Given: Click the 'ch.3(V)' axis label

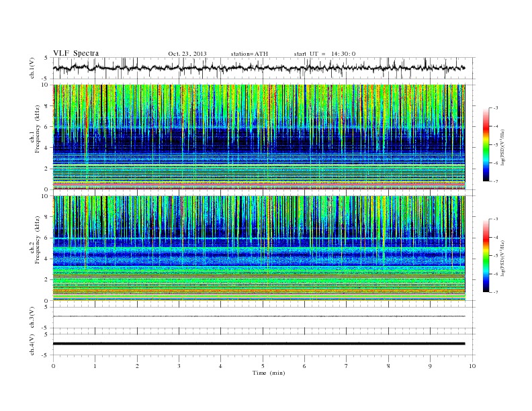Looking at the screenshot, I should [x=32, y=317].
